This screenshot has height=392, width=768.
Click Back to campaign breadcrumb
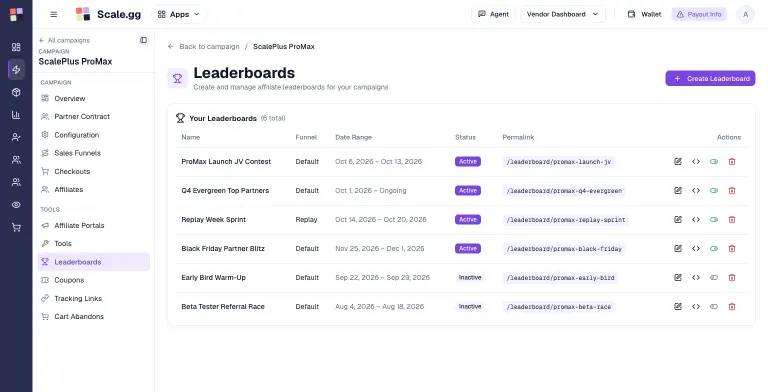click(203, 47)
